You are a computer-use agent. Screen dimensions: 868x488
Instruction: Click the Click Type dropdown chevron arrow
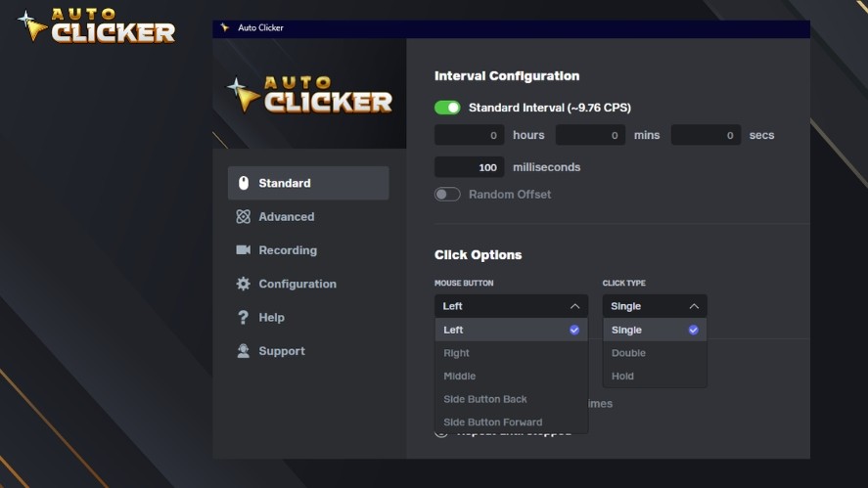click(x=694, y=306)
